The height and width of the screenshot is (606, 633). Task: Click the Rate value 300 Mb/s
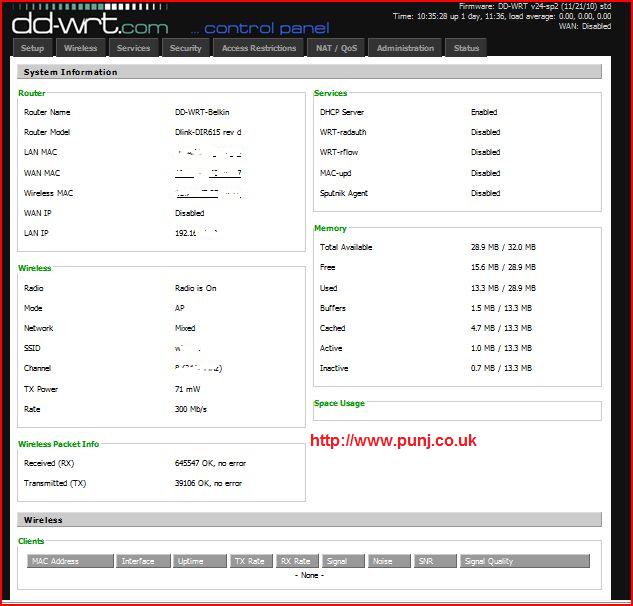pyautogui.click(x=191, y=409)
